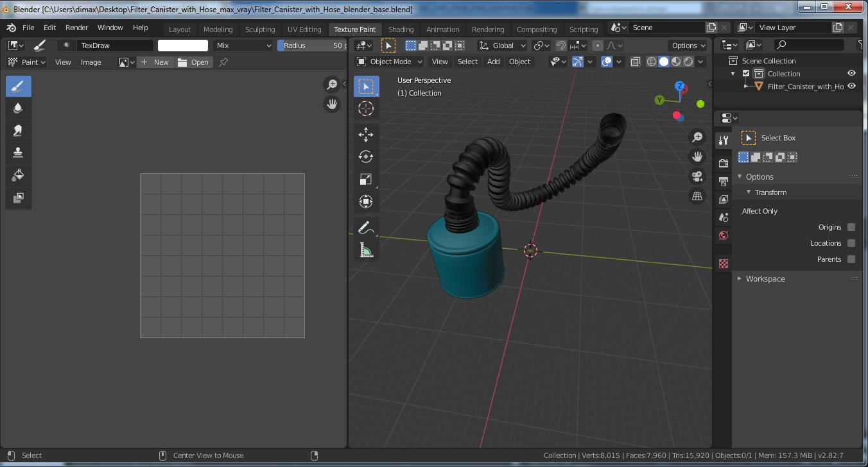This screenshot has width=868, height=467.
Task: Select the Mask tool
Action: coord(18,198)
